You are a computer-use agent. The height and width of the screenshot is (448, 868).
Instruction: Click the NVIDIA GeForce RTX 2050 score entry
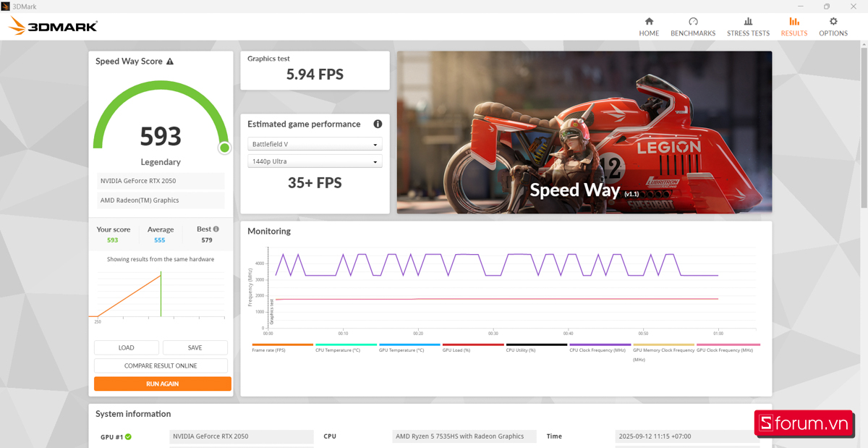161,181
